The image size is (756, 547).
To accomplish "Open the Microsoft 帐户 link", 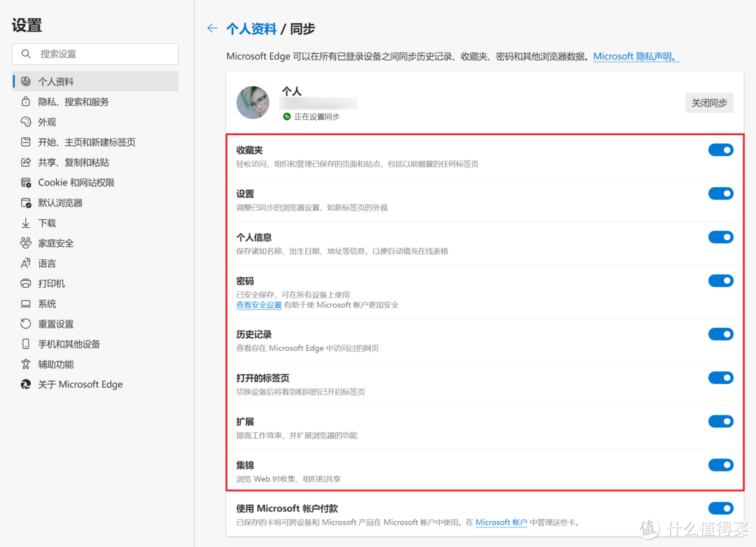I will click(x=501, y=522).
